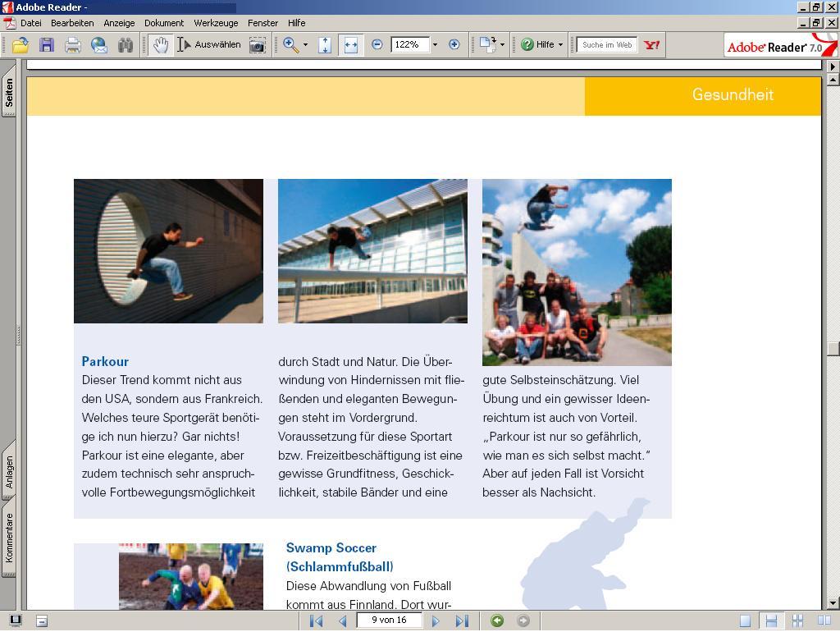Select the Snapshot camera tool
Image resolution: width=840 pixels, height=632 pixels.
point(257,45)
